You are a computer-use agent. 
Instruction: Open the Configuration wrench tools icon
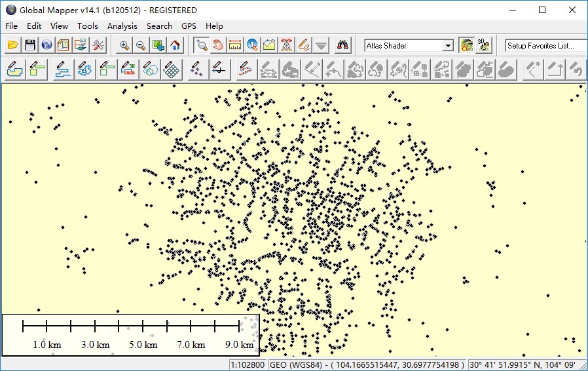pyautogui.click(x=98, y=45)
